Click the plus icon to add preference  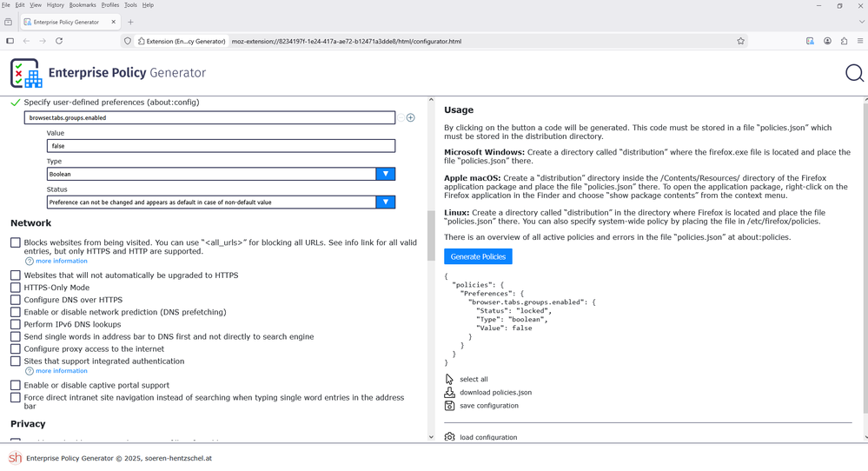pyautogui.click(x=410, y=117)
